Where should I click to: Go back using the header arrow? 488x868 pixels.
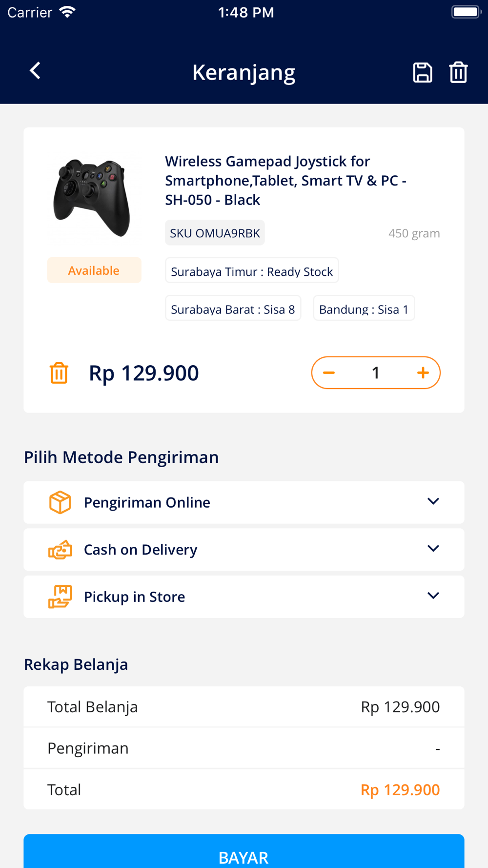click(35, 71)
